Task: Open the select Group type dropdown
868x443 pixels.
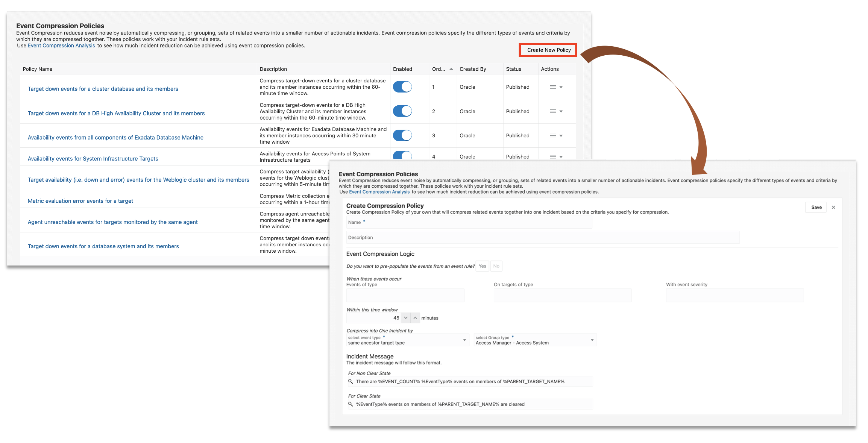Action: click(x=592, y=340)
